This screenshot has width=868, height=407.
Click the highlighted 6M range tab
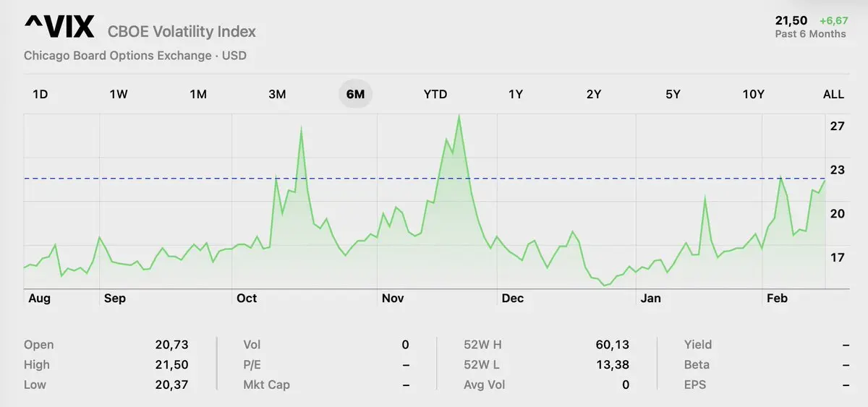(x=355, y=94)
